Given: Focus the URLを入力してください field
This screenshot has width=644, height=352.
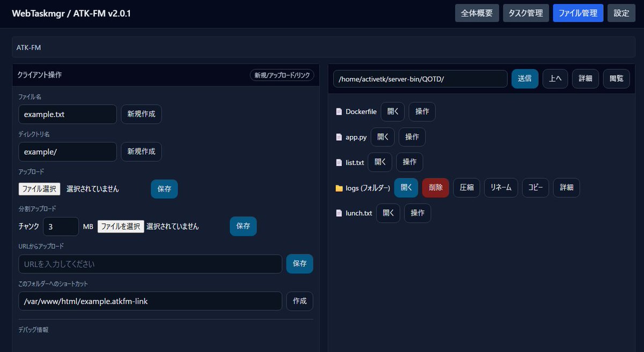Looking at the screenshot, I should click(x=150, y=264).
